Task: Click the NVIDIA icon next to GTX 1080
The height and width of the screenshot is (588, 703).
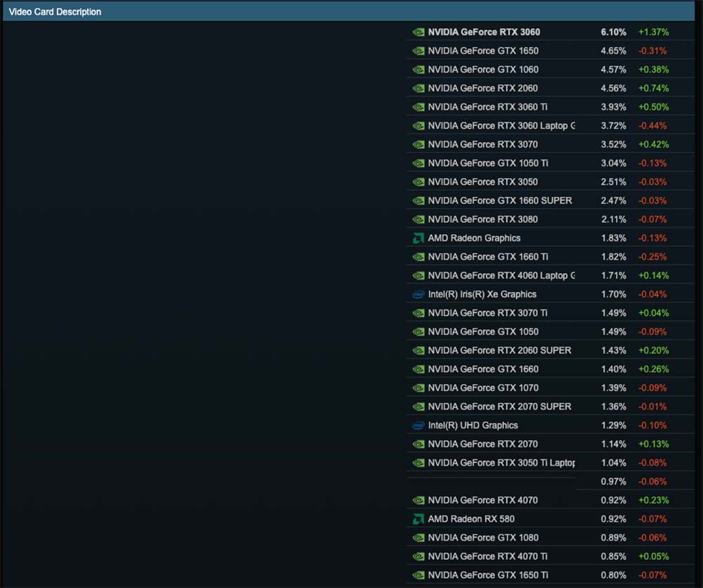Action: [x=418, y=538]
